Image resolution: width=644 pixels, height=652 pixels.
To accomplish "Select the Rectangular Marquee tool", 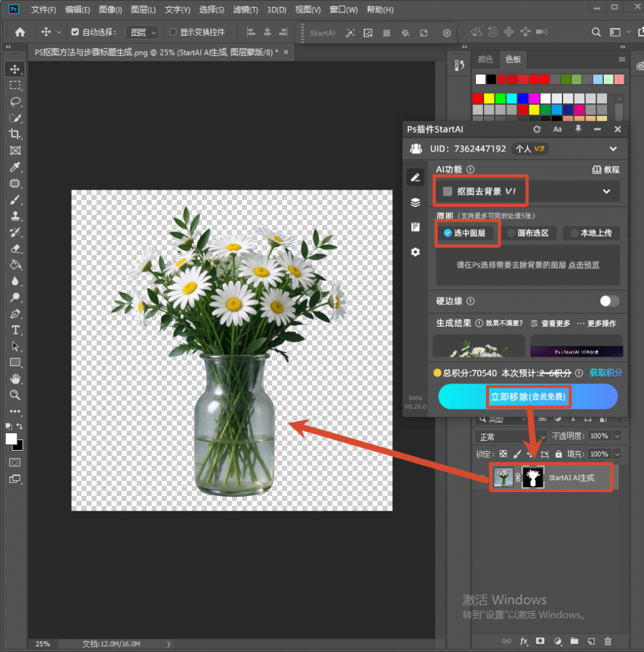I will tap(15, 85).
